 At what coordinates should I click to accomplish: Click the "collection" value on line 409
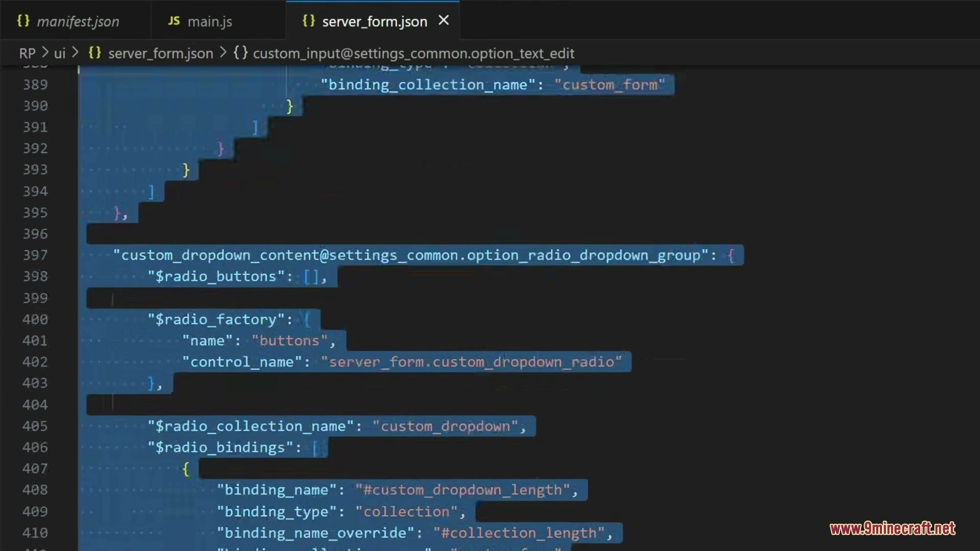[406, 512]
